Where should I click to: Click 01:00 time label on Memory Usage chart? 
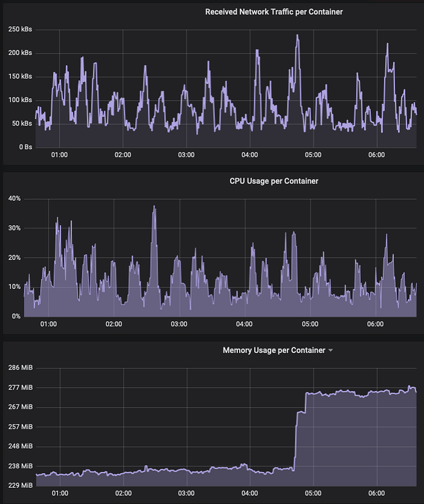60,493
